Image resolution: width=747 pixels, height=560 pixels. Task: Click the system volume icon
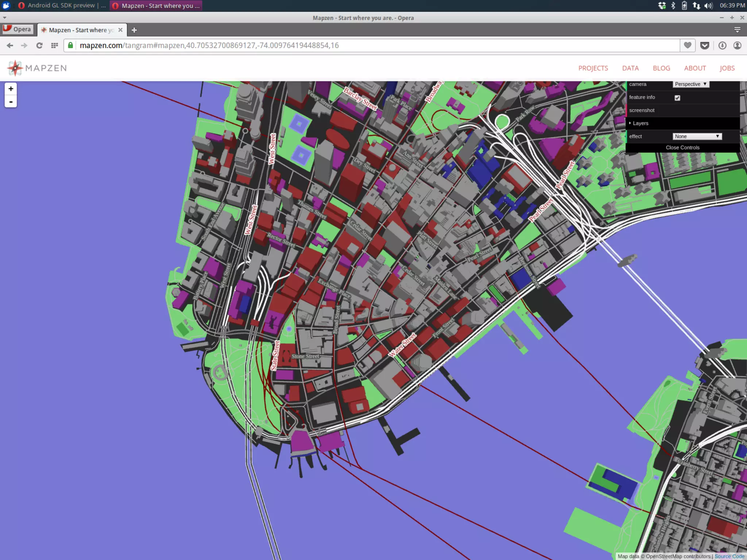click(708, 5)
